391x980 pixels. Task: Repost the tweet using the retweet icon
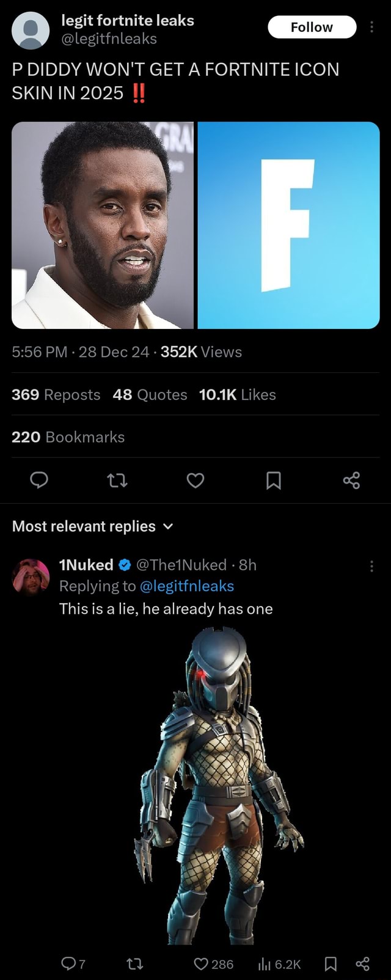[x=117, y=481]
